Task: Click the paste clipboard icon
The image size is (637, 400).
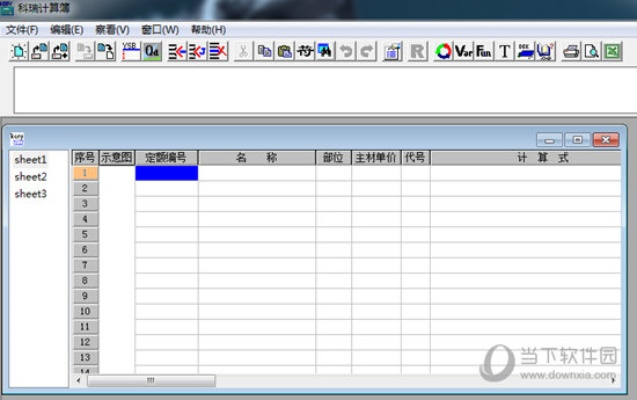Action: click(x=285, y=51)
